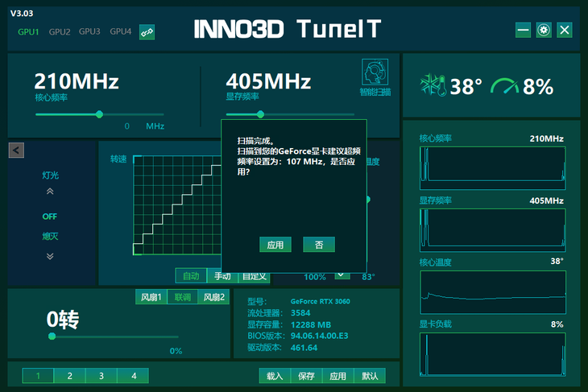The width and height of the screenshot is (588, 392).
Task: Select 手动 fan mode
Action: tap(222, 278)
